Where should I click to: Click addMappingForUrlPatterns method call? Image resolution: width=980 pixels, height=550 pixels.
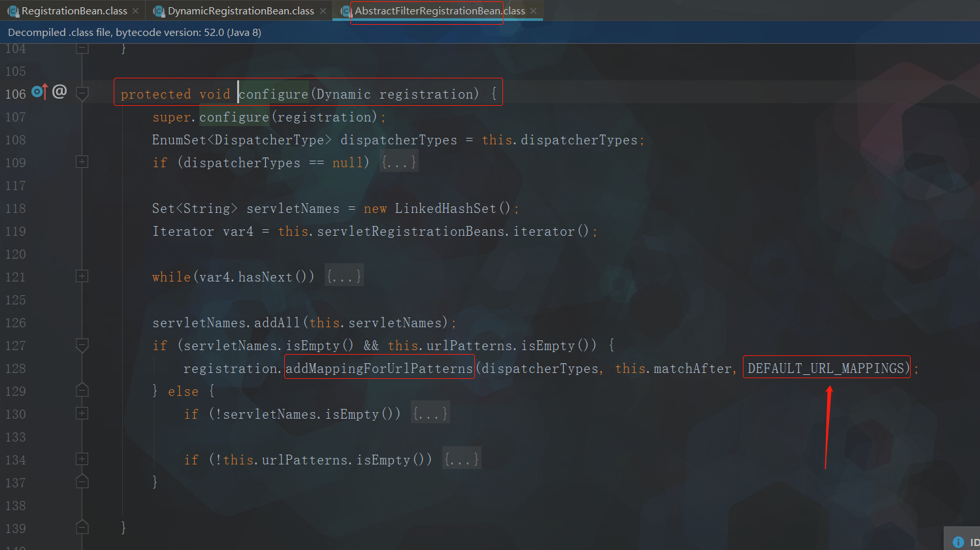point(379,368)
